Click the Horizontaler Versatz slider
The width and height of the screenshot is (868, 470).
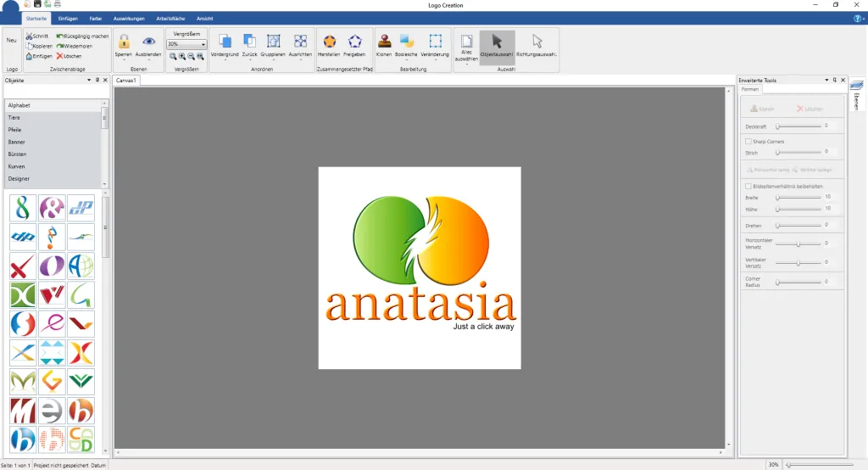pyautogui.click(x=798, y=243)
